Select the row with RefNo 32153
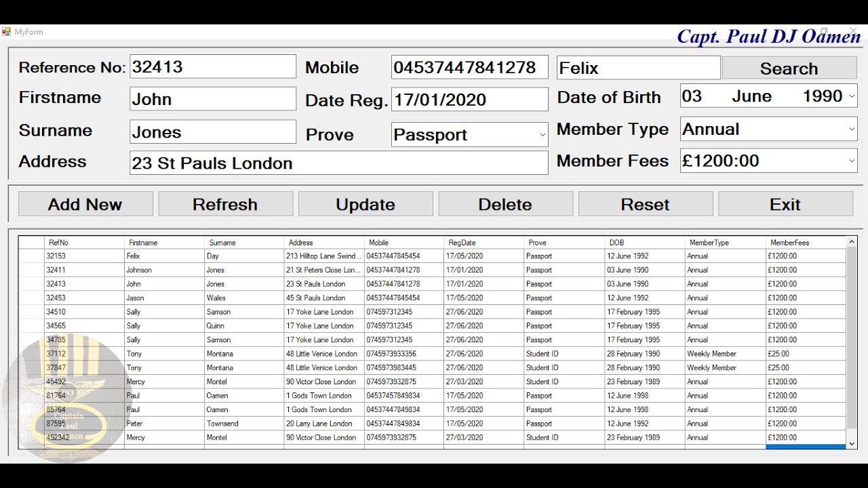The width and height of the screenshot is (868, 488). pos(432,256)
